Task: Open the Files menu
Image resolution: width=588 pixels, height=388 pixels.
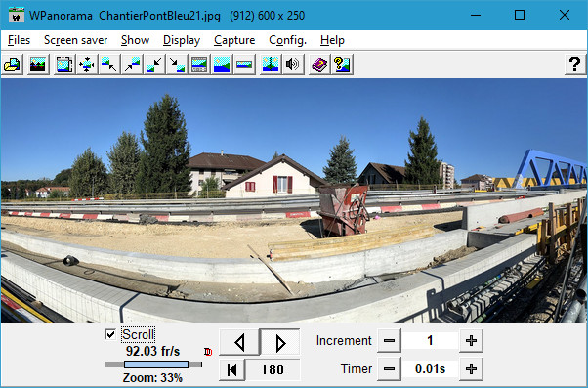Action: click(19, 40)
